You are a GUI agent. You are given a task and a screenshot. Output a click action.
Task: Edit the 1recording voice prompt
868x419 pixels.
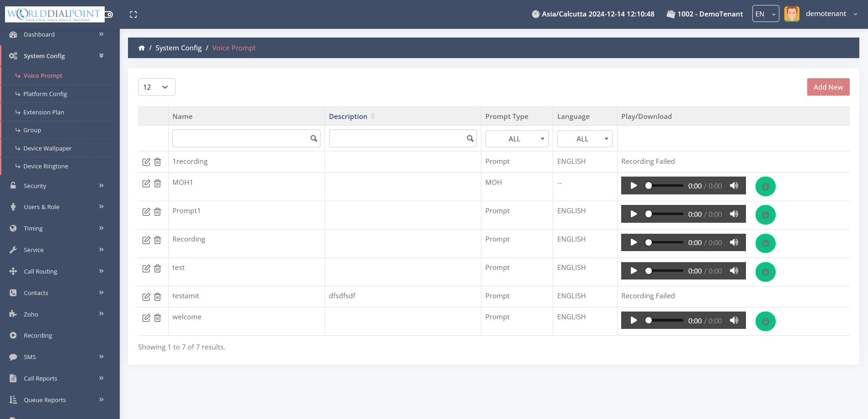146,162
